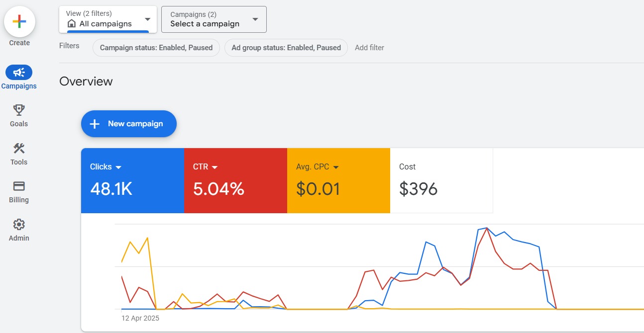The width and height of the screenshot is (644, 333).
Task: Select the Cost metric card
Action: (441, 180)
